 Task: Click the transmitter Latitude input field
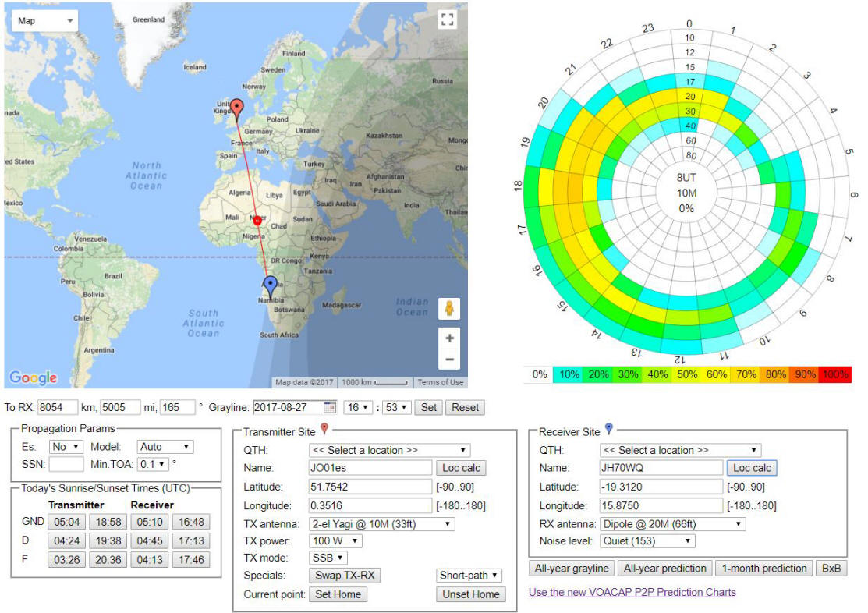pos(370,487)
